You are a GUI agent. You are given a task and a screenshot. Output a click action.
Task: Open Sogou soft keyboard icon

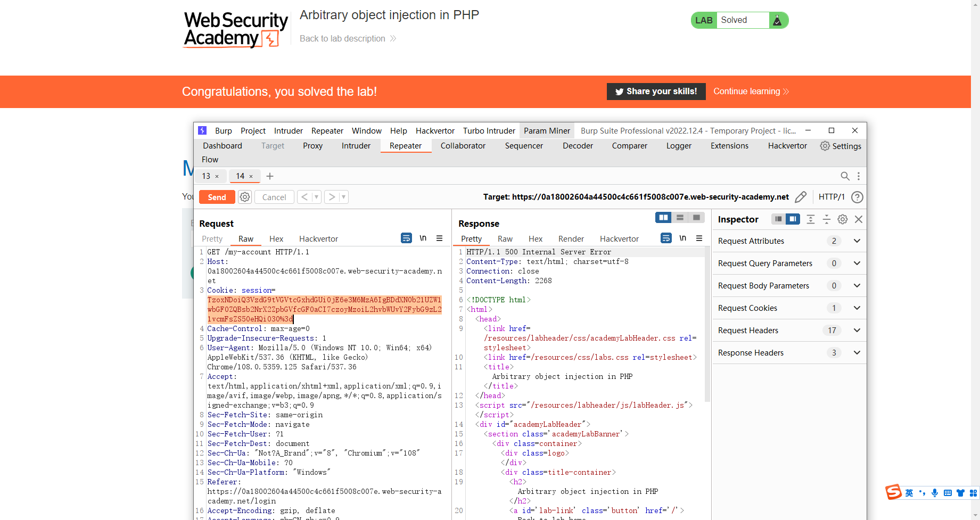tap(948, 493)
